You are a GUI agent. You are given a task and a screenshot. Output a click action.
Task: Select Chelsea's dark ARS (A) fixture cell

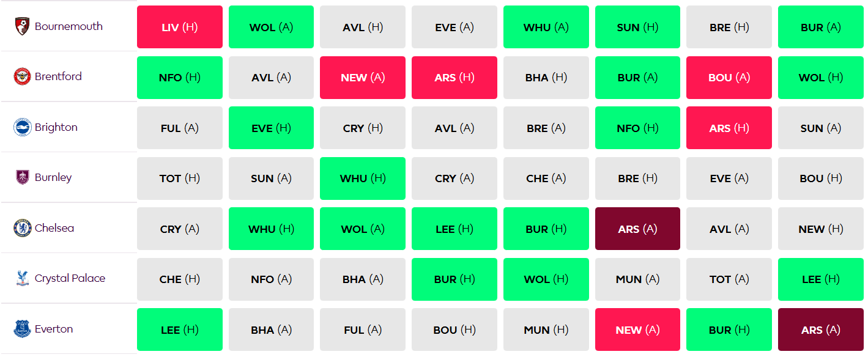[x=637, y=228]
